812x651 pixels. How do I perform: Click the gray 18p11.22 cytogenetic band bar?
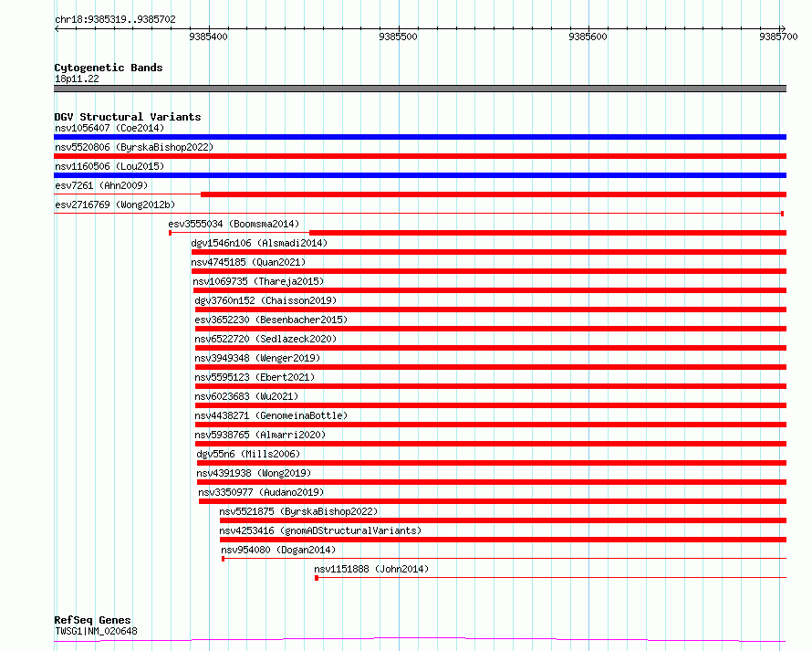pos(420,89)
